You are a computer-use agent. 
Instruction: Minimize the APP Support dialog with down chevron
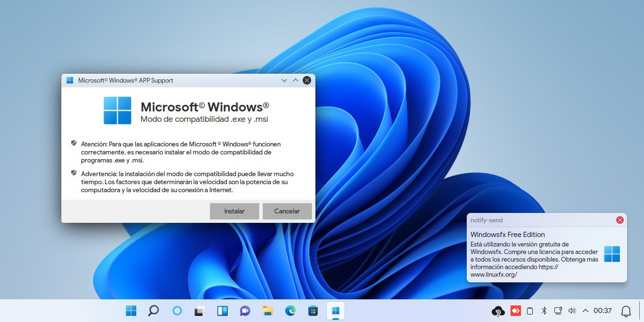(x=284, y=80)
